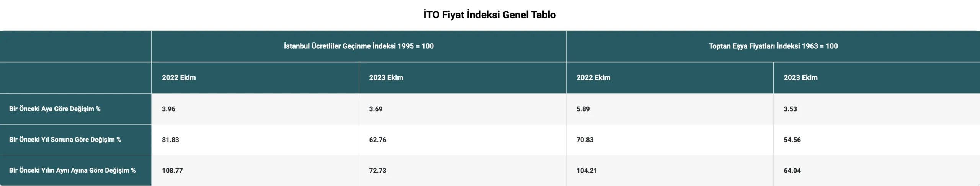Click the cell with value 3.69
The width and height of the screenshot is (980, 186).
pos(376,109)
